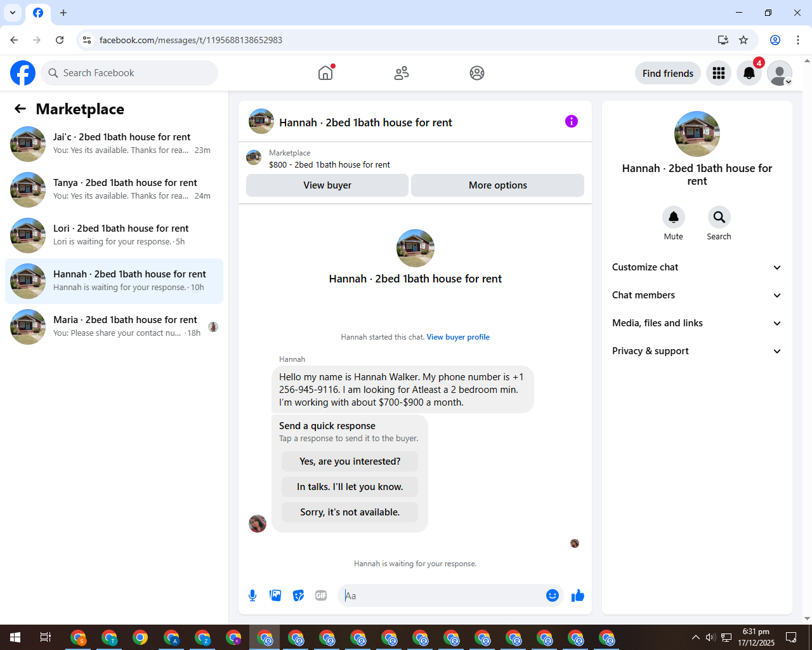Open the Windows Start menu
This screenshot has width=812, height=650.
(15, 637)
